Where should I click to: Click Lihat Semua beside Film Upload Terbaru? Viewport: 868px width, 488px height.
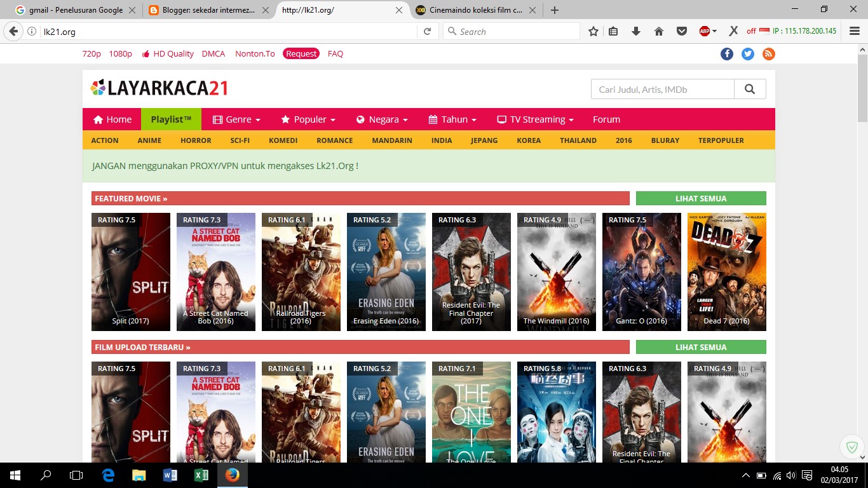(x=701, y=347)
